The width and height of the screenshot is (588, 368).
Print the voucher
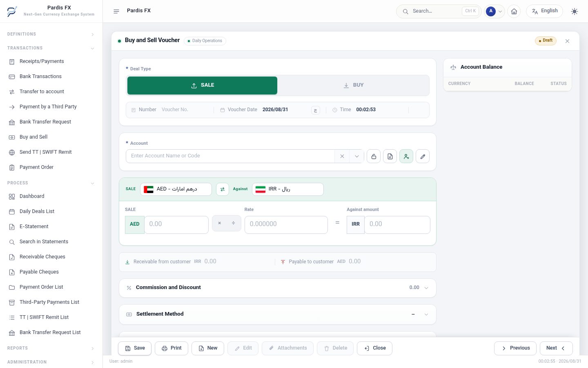click(x=171, y=348)
